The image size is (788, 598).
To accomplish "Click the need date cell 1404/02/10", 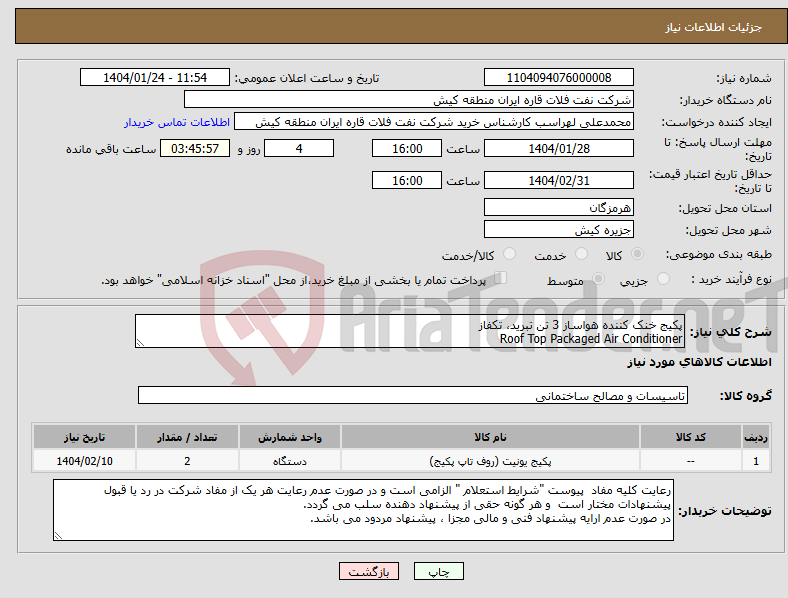I will pyautogui.click(x=84, y=461).
